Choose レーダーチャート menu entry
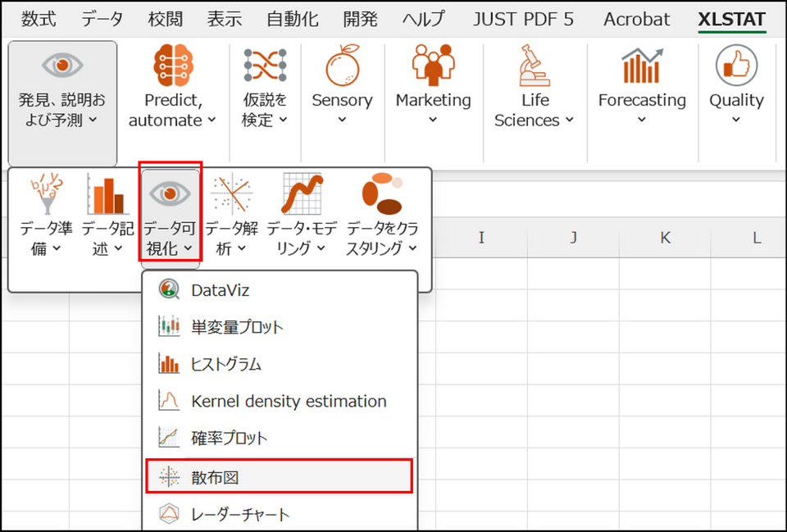This screenshot has width=787, height=532. click(x=280, y=514)
